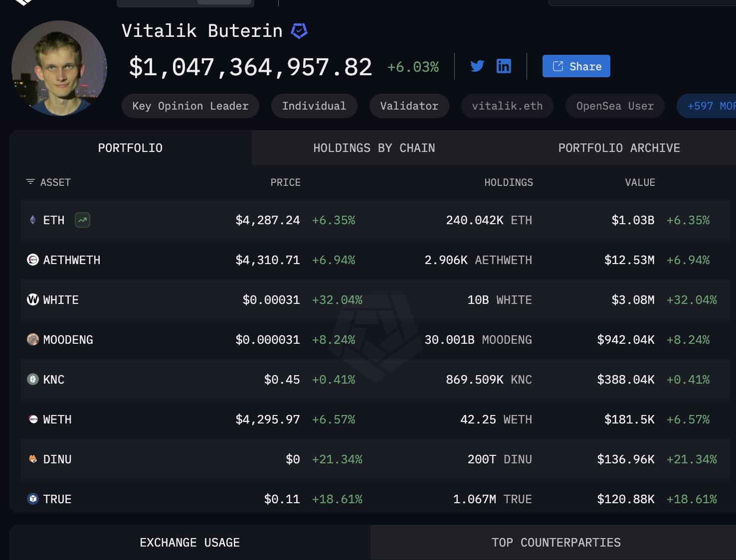Click the ETH price $4,287.24
The width and height of the screenshot is (736, 560).
[268, 220]
